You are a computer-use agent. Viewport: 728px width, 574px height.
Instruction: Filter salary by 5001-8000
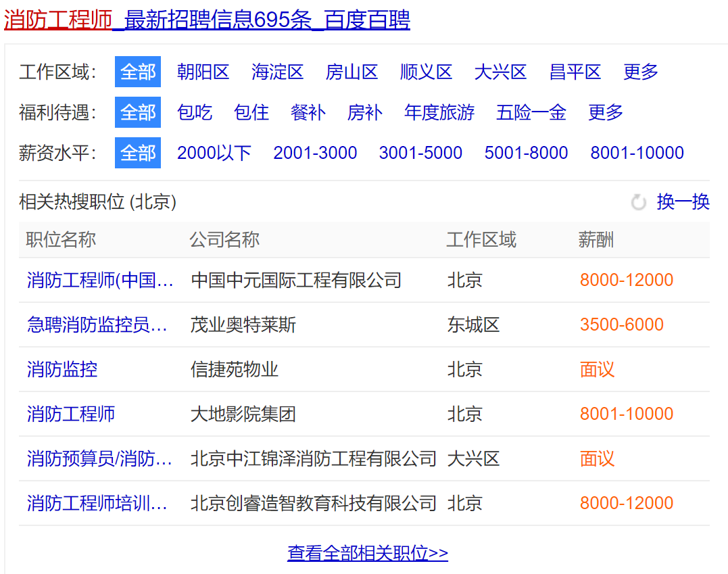point(526,153)
